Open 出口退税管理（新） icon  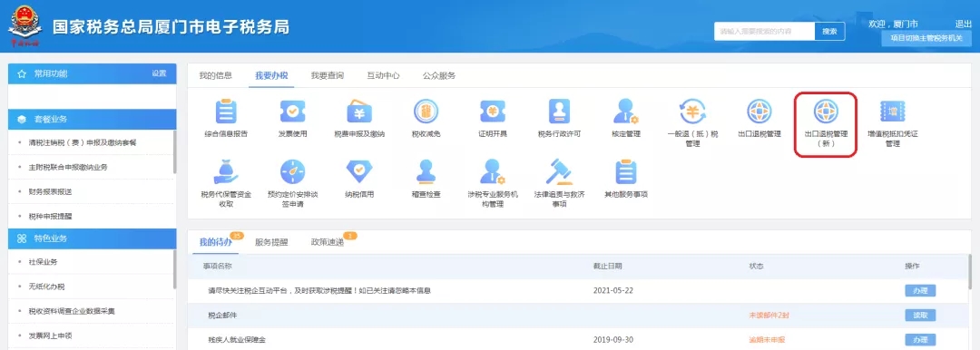pos(826,112)
